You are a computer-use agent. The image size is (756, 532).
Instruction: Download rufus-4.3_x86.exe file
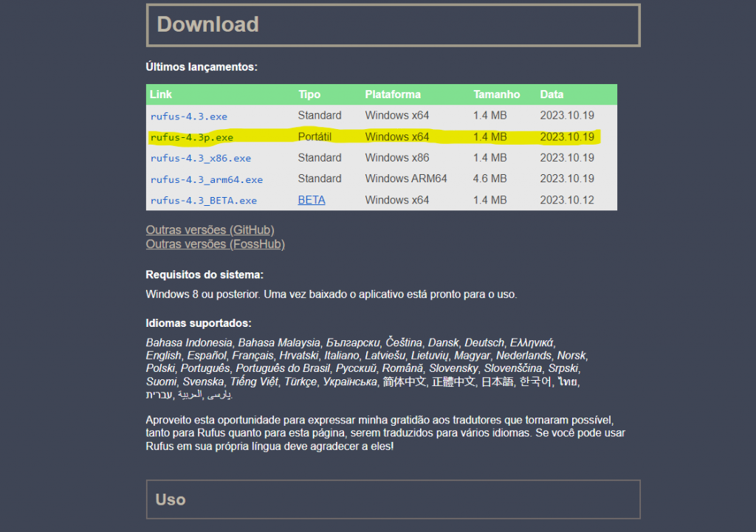[201, 158]
